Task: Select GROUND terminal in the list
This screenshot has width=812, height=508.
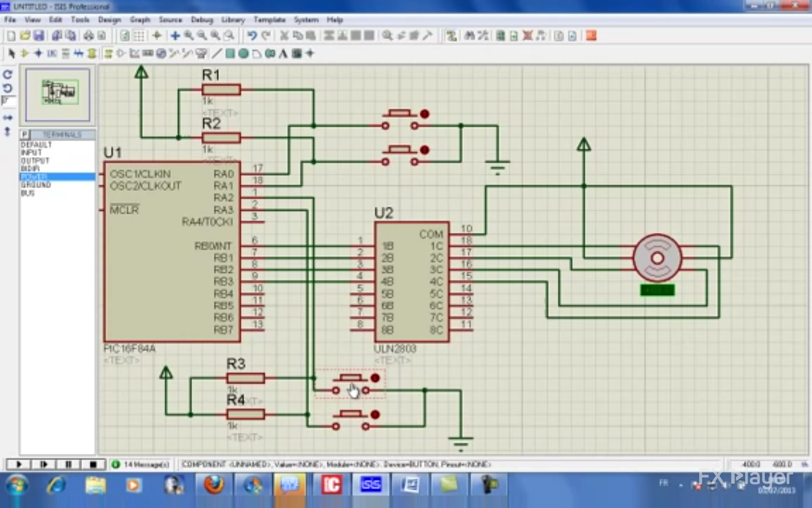Action: 57,185
